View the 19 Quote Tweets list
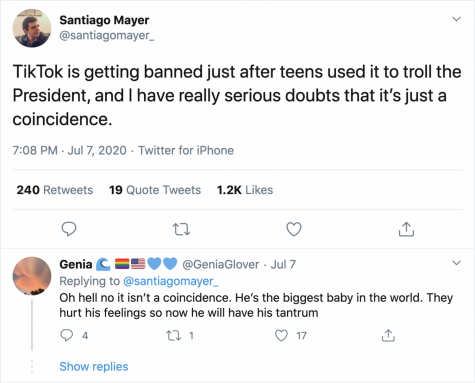The height and width of the screenshot is (383, 475). point(155,190)
